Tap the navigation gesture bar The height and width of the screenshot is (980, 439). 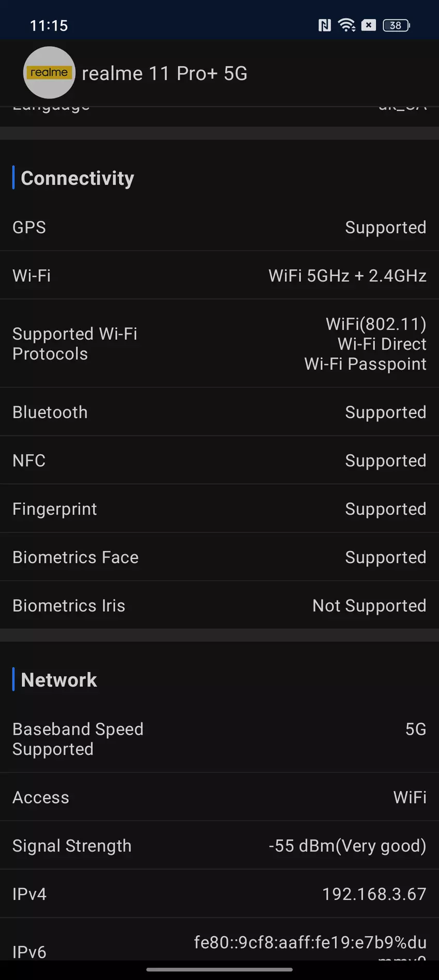point(219,970)
